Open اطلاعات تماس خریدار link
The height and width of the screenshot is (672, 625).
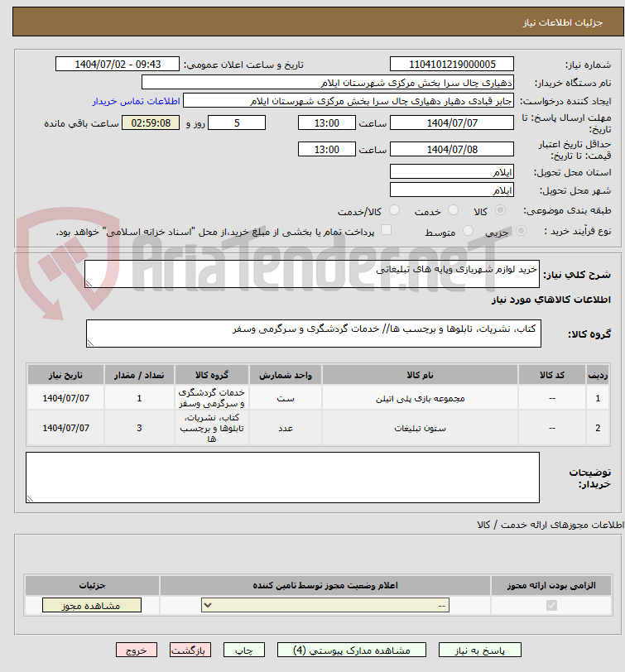[137, 101]
